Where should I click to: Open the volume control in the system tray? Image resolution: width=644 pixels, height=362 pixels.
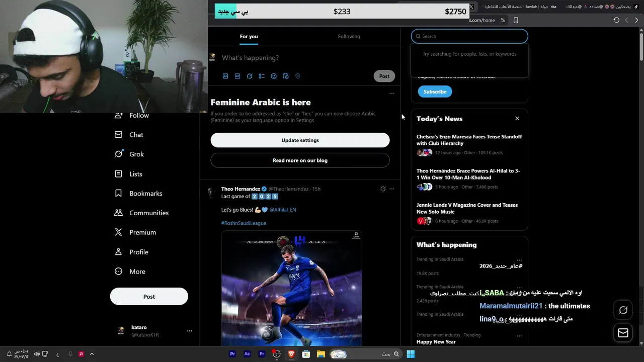pos(37,354)
